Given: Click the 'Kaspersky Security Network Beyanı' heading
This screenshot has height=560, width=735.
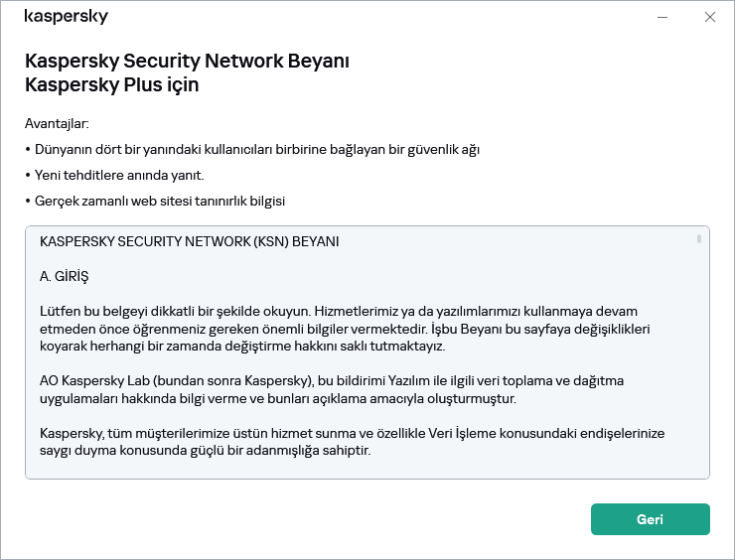Looking at the screenshot, I should pos(187,61).
